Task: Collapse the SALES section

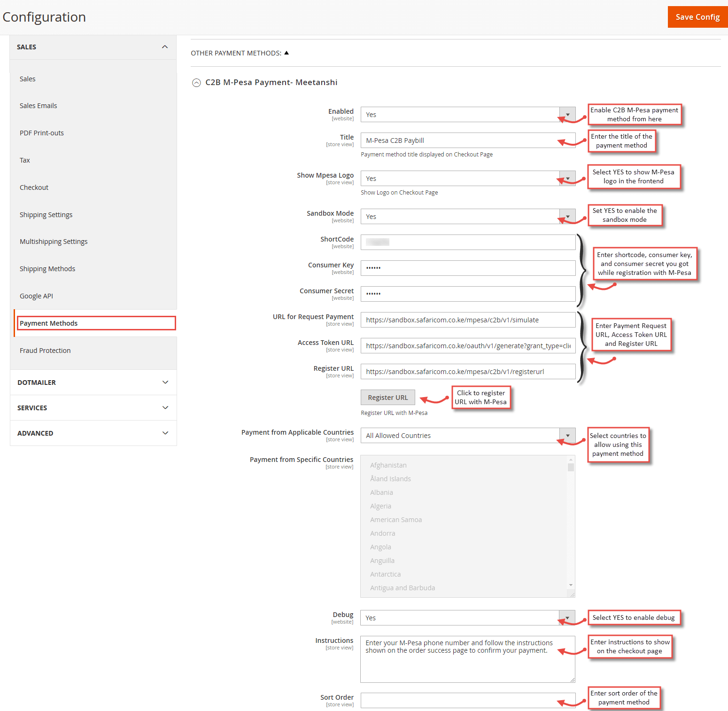Action: tap(93, 47)
